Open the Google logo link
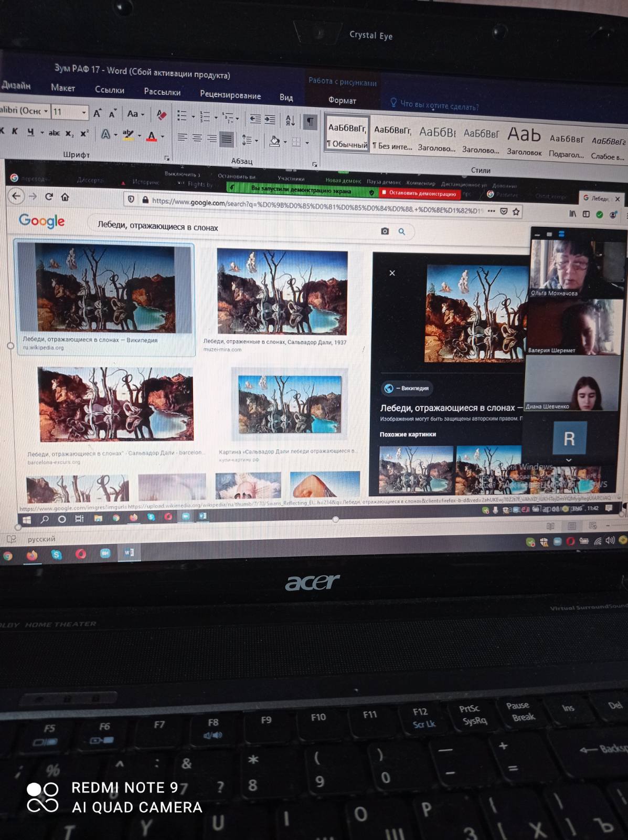Viewport: 628px width, 840px height. (x=42, y=222)
